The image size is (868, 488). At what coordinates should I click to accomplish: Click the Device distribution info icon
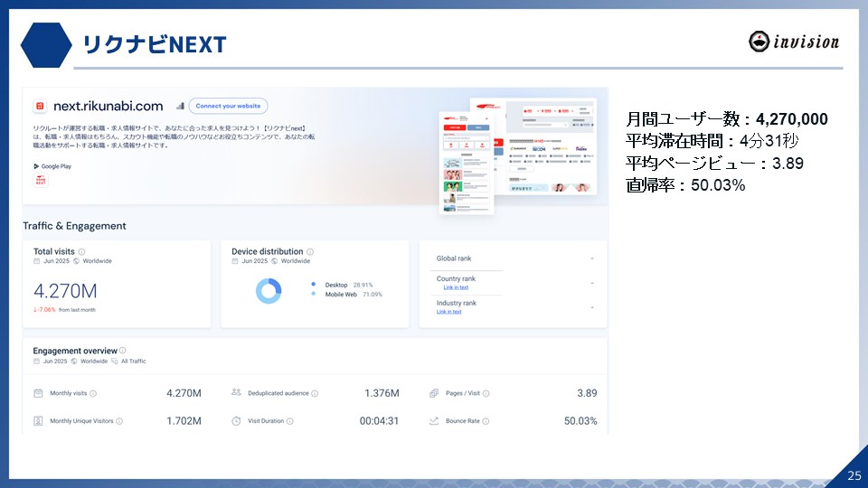tap(310, 252)
